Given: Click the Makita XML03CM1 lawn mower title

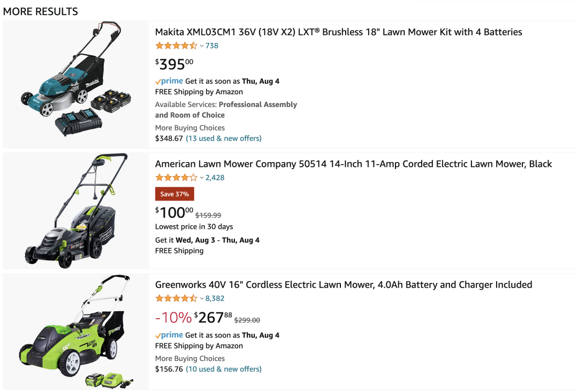Looking at the screenshot, I should tap(338, 32).
